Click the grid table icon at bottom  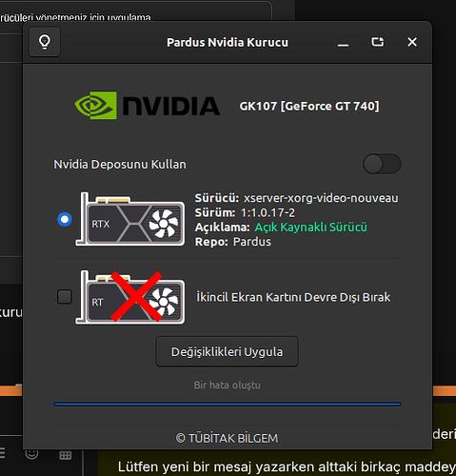[66, 456]
